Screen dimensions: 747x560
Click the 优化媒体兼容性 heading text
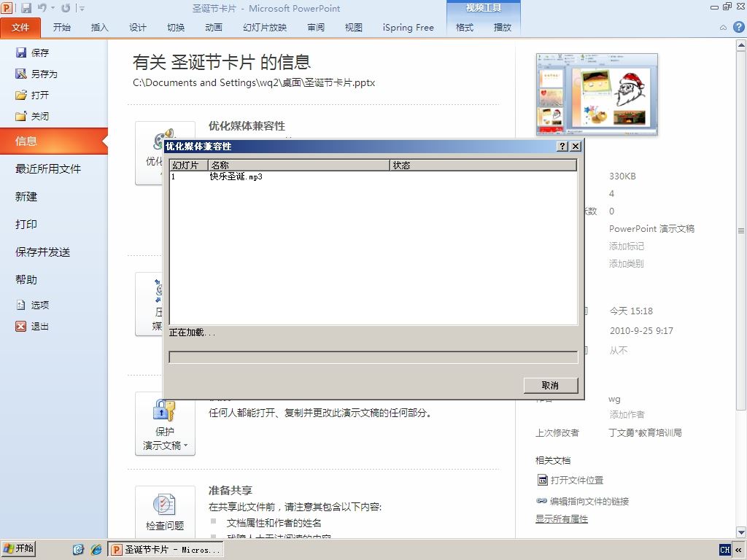click(x=247, y=125)
